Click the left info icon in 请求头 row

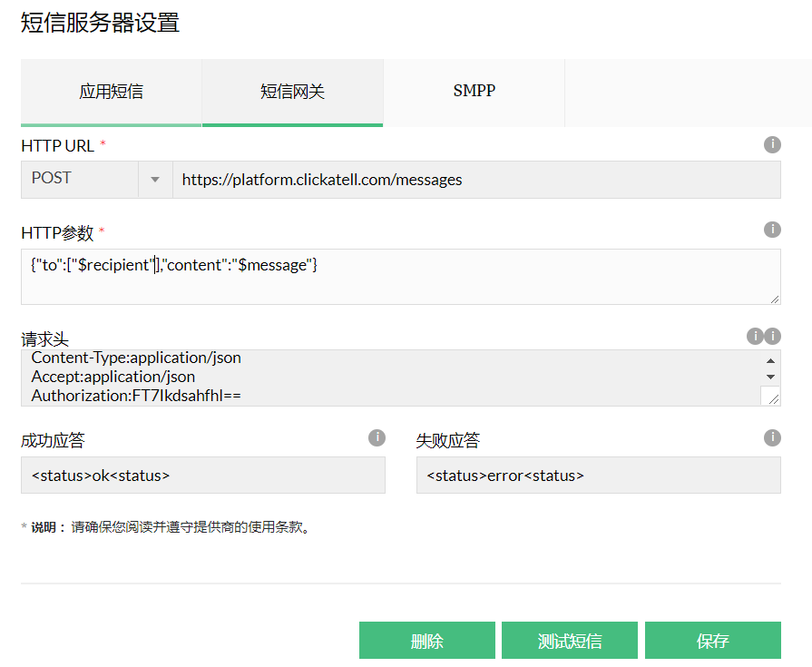tap(755, 337)
